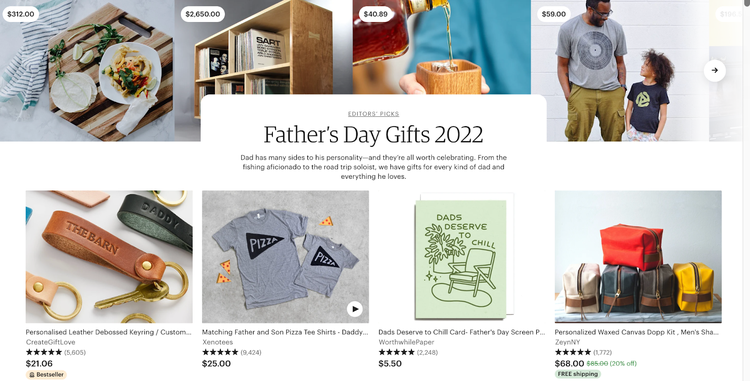The height and width of the screenshot is (381, 750).
Task: Open the five-star rating for the Xenotees tee shirts
Action: click(220, 352)
